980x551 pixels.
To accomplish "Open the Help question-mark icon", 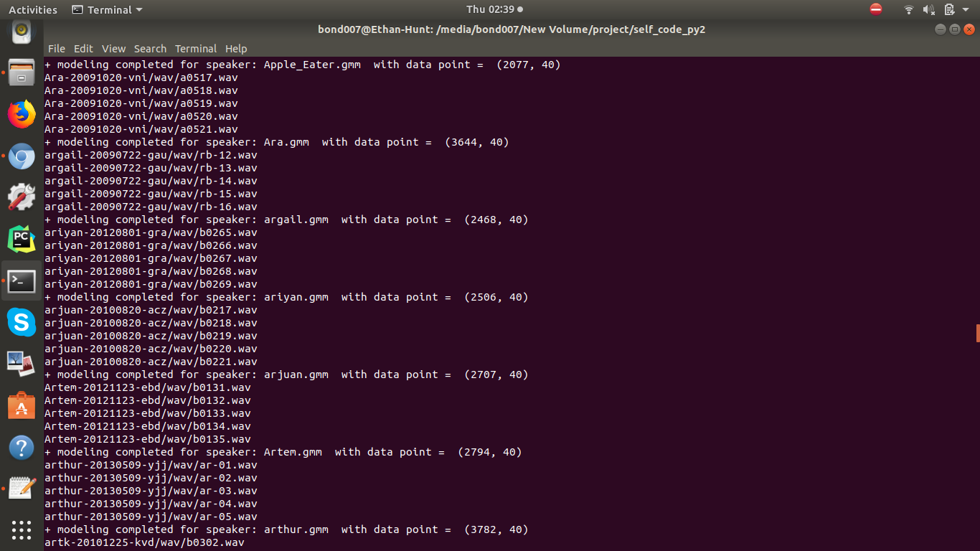I will point(22,448).
